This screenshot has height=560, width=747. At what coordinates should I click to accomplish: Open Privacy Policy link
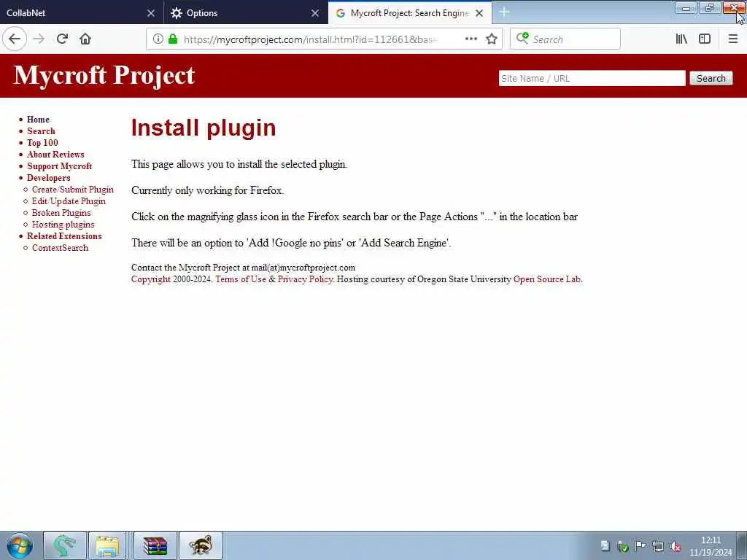[x=305, y=279]
